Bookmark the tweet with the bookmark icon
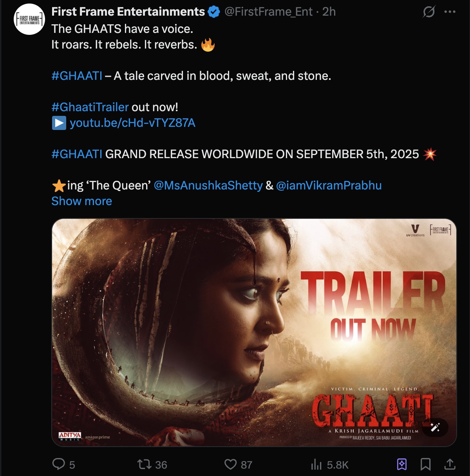Image resolution: width=470 pixels, height=476 pixels. [426, 464]
